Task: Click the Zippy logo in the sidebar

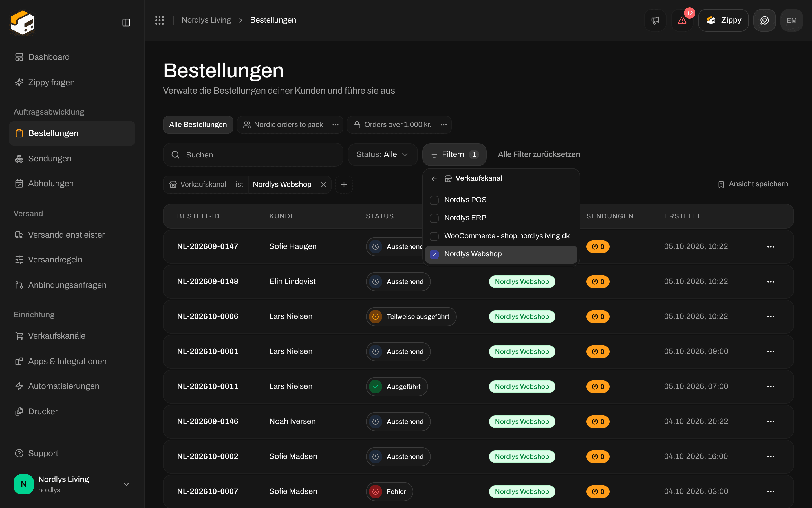Action: (23, 23)
